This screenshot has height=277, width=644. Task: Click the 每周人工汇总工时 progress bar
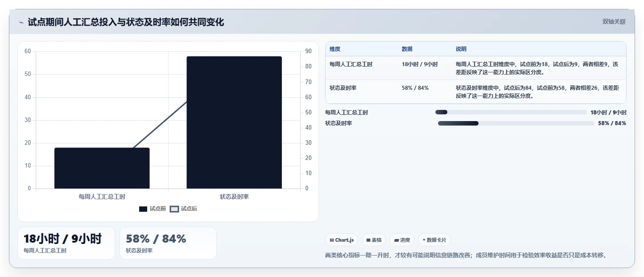(x=511, y=112)
